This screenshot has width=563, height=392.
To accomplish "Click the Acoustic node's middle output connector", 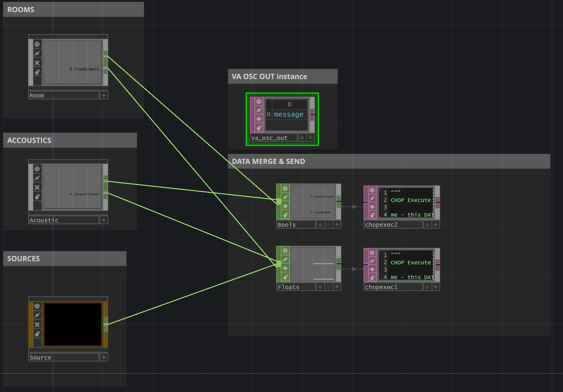I will [106, 187].
